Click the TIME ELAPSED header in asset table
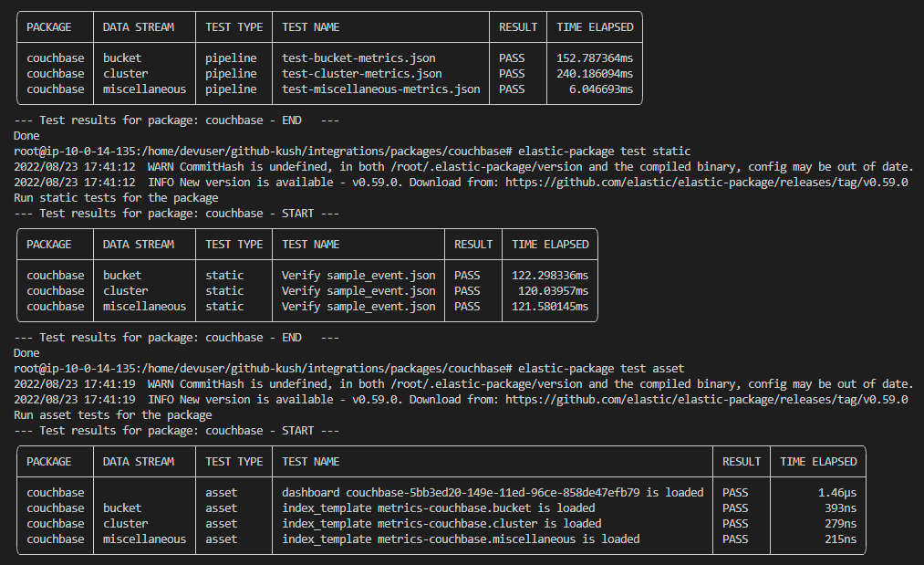The height and width of the screenshot is (565, 924). 818,462
